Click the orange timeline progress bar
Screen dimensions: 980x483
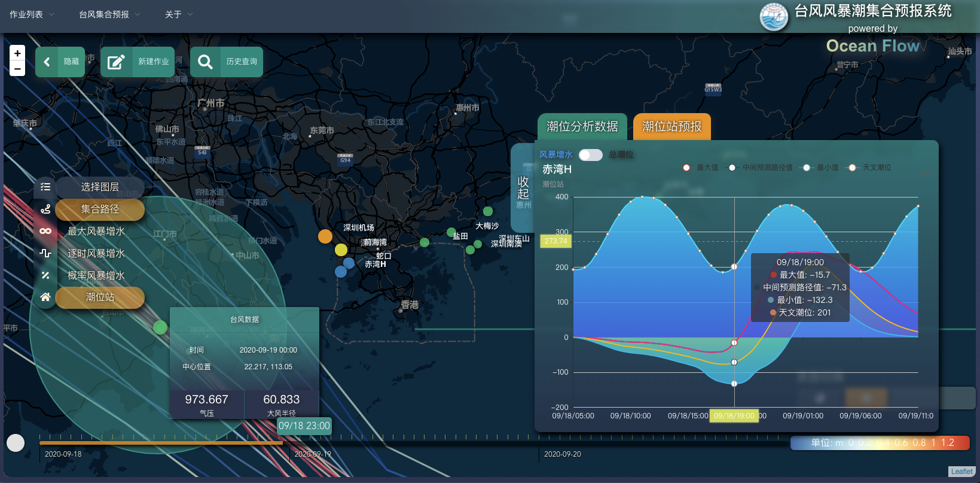click(x=161, y=443)
